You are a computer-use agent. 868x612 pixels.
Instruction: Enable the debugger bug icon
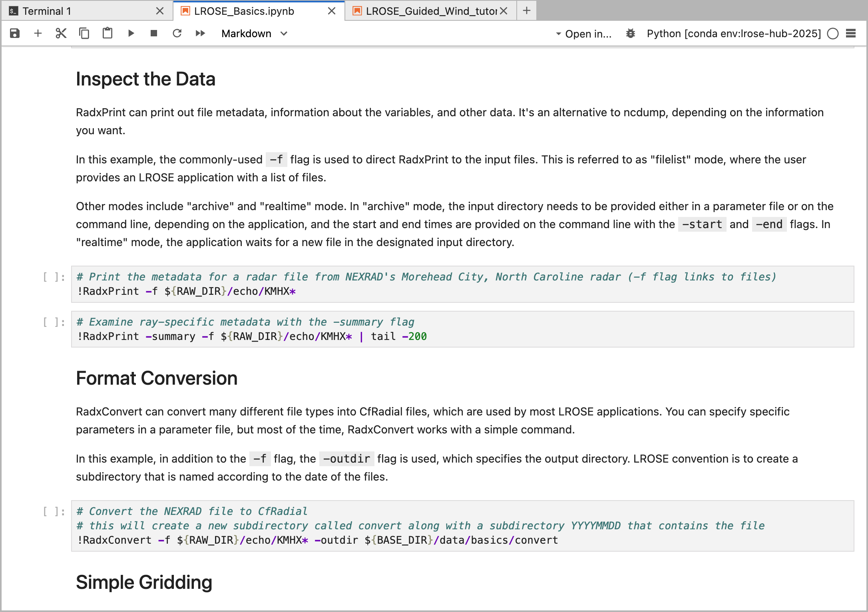(631, 34)
